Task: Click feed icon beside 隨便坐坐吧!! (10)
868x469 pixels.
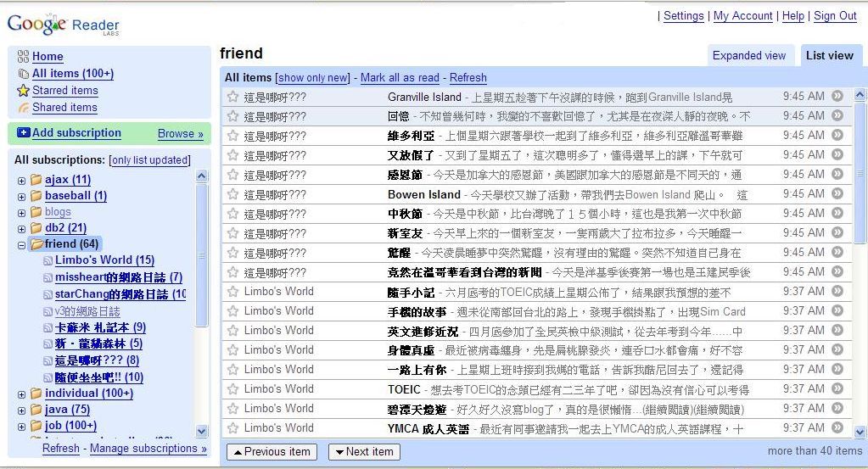Action: [x=48, y=378]
